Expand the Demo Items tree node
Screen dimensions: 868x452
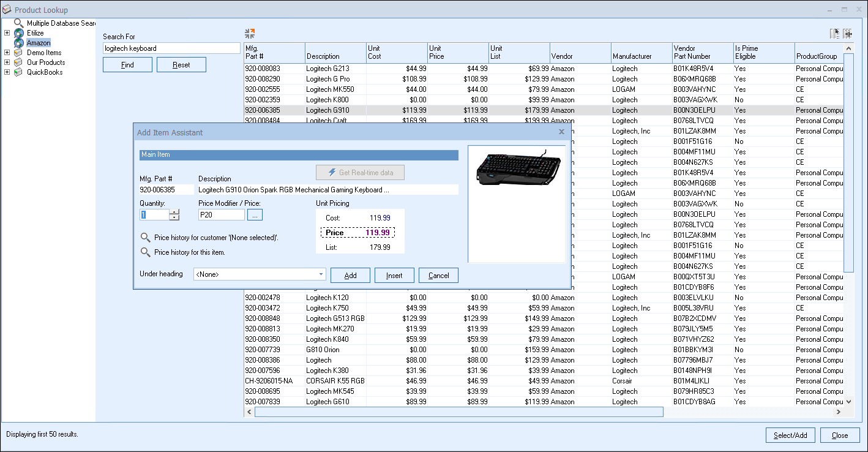(7, 53)
